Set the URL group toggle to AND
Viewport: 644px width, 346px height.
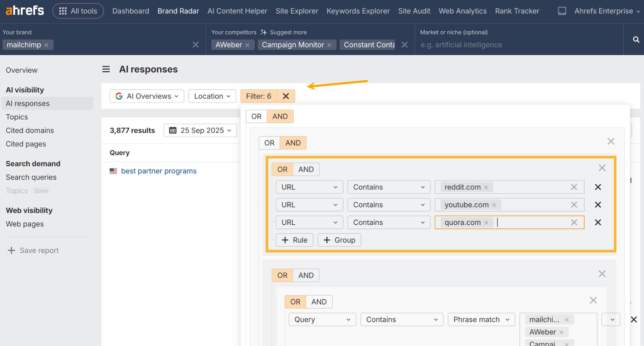pos(306,169)
